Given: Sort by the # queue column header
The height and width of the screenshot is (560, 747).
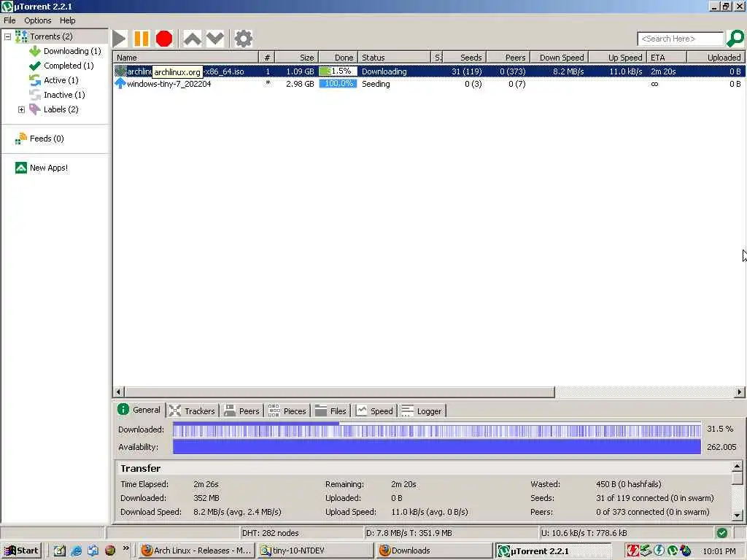Looking at the screenshot, I should coord(267,57).
